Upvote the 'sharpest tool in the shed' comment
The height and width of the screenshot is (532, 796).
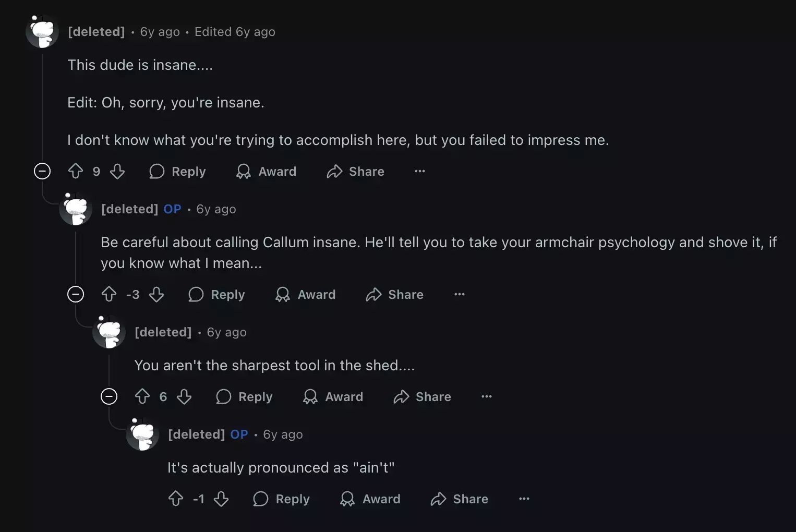coord(142,396)
